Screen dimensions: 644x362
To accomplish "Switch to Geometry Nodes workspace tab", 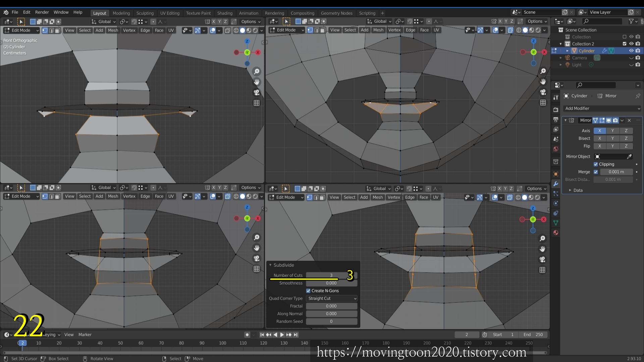I will pos(336,13).
